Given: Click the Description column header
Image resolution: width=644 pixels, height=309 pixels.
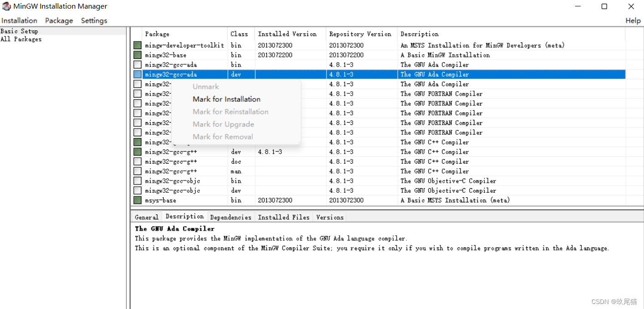Looking at the screenshot, I should tap(511, 34).
